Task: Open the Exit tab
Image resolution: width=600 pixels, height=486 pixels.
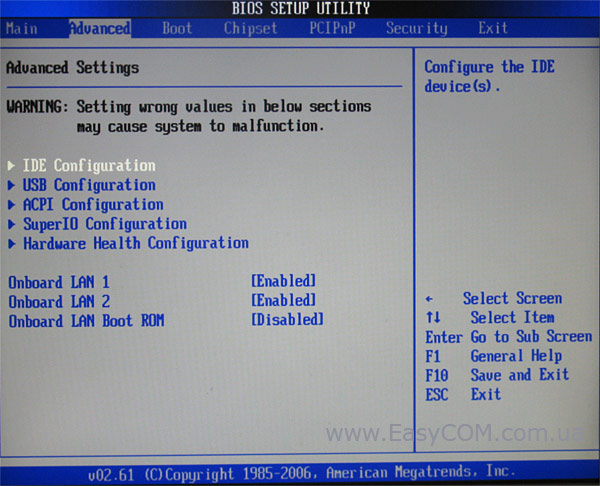Action: pyautogui.click(x=493, y=28)
